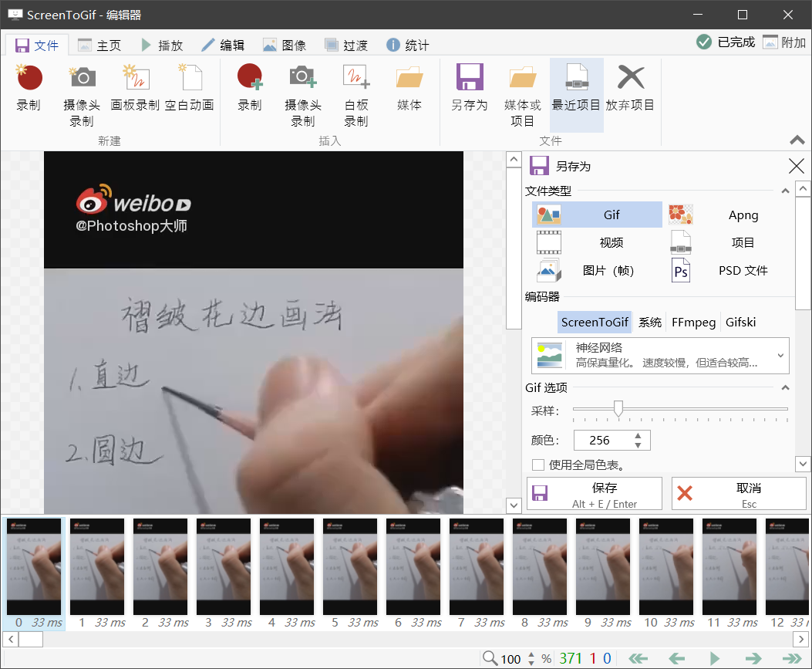Insert a 录制 screen recording
The height and width of the screenshot is (669, 812).
(x=250, y=88)
